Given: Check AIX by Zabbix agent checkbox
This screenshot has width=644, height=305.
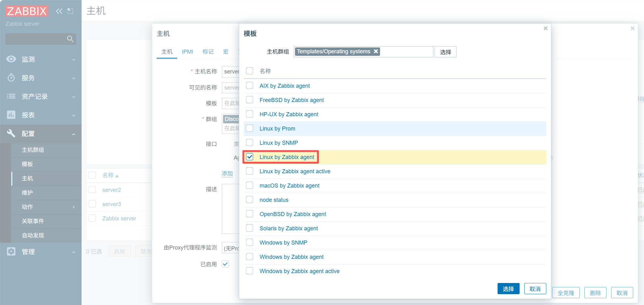Looking at the screenshot, I should 250,85.
